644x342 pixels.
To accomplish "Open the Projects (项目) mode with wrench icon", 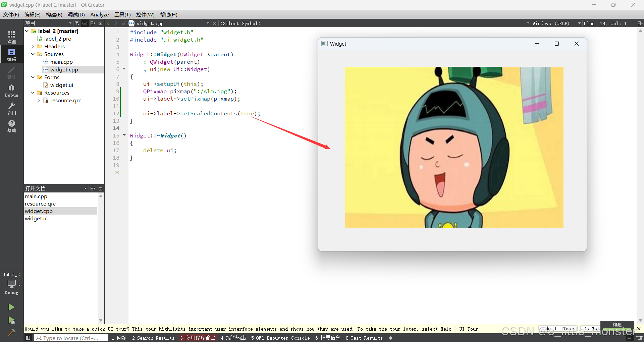I will pos(12,108).
